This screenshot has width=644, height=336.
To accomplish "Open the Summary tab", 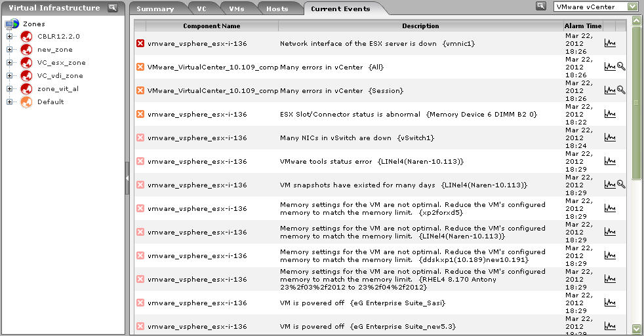I will click(x=155, y=9).
